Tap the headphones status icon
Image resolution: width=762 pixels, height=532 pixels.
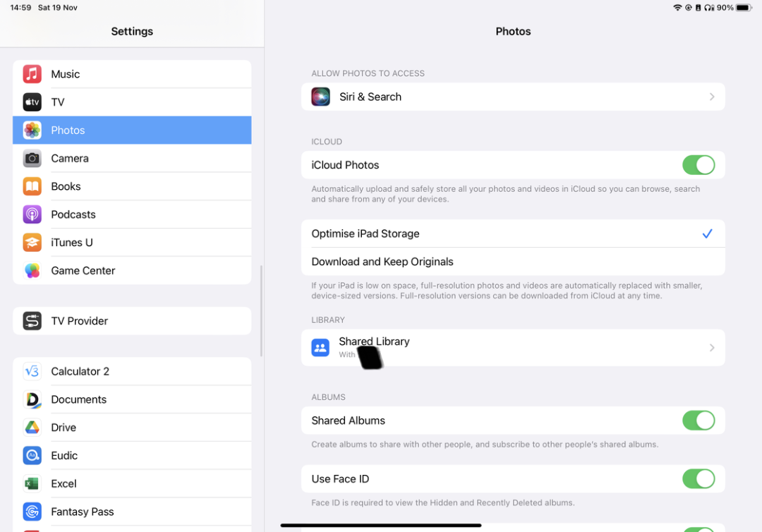710,7
